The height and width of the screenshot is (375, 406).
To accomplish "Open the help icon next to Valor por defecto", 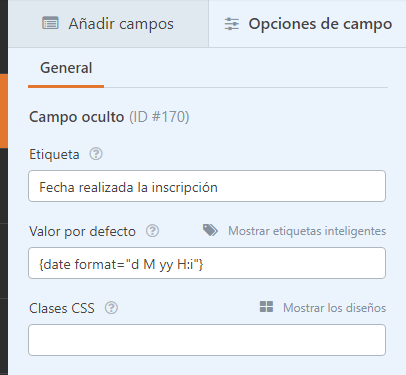I will point(152,231).
